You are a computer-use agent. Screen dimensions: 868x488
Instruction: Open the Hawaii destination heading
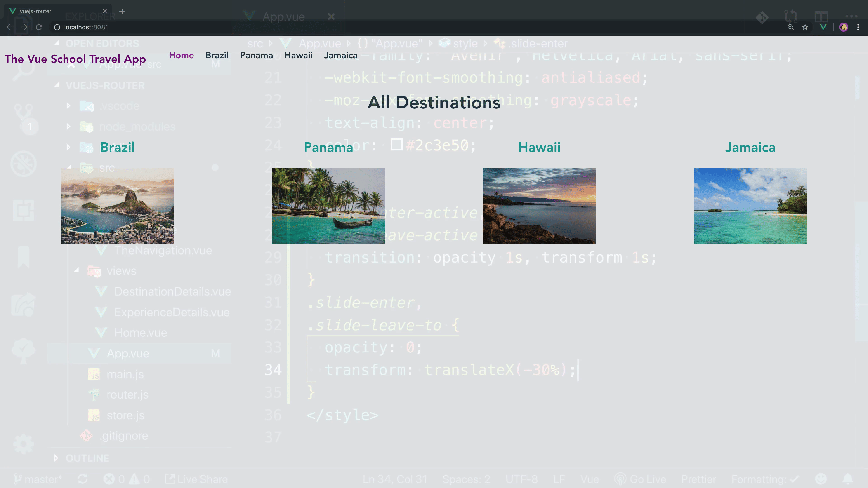click(x=539, y=147)
